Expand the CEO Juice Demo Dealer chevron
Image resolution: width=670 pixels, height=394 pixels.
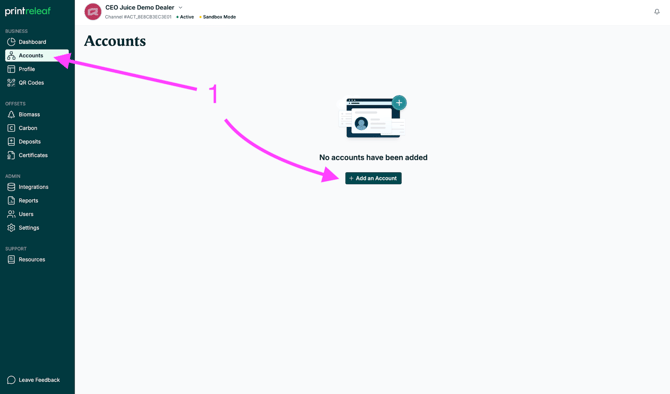tap(180, 8)
